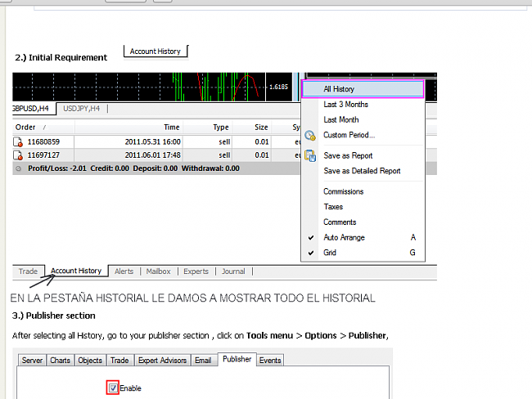Viewport: 532px width, 399px height.
Task: Click the order icon beside 11680859
Action: tap(18, 141)
